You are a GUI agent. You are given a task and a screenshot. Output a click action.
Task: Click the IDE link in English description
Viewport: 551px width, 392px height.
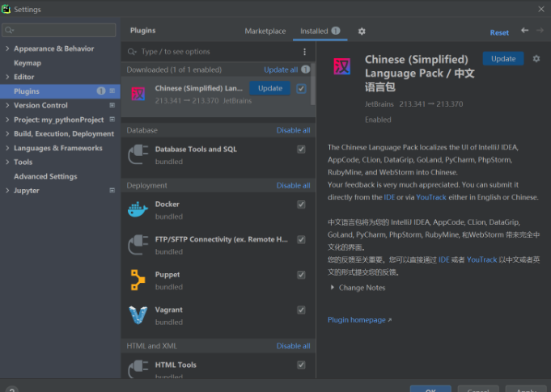pyautogui.click(x=389, y=197)
